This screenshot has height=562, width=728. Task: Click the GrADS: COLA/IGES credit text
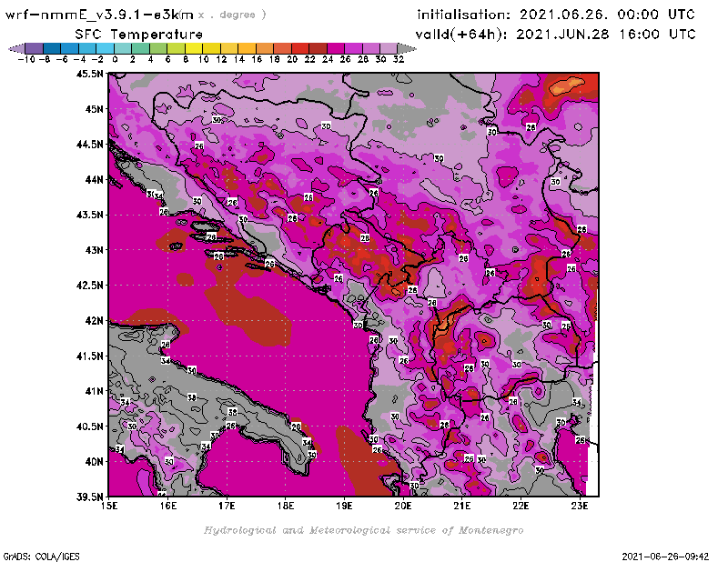pos(42,557)
